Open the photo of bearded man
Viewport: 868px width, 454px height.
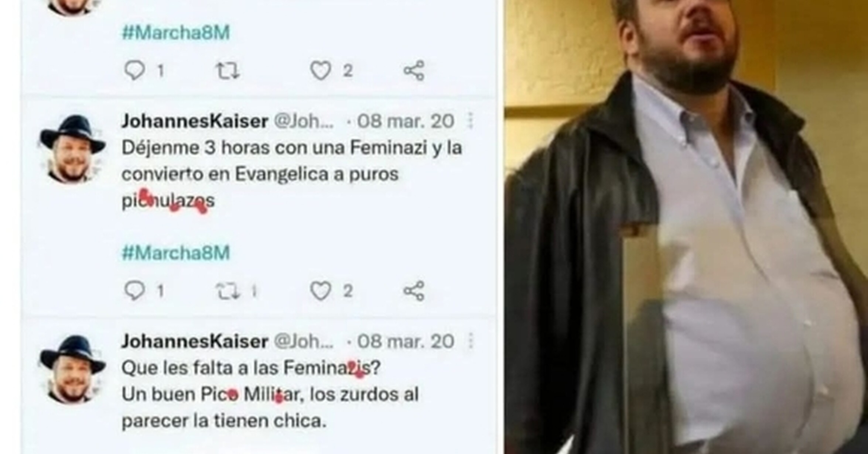pyautogui.click(x=686, y=227)
